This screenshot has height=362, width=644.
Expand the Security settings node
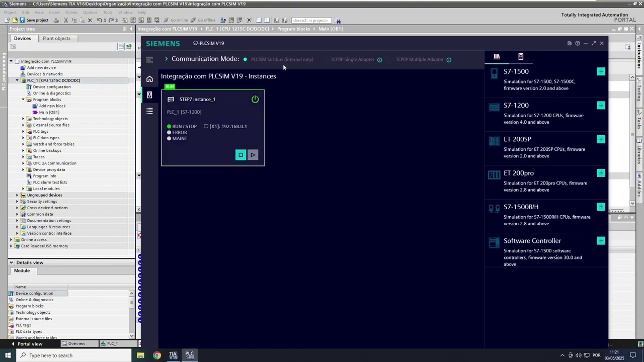[x=17, y=202]
